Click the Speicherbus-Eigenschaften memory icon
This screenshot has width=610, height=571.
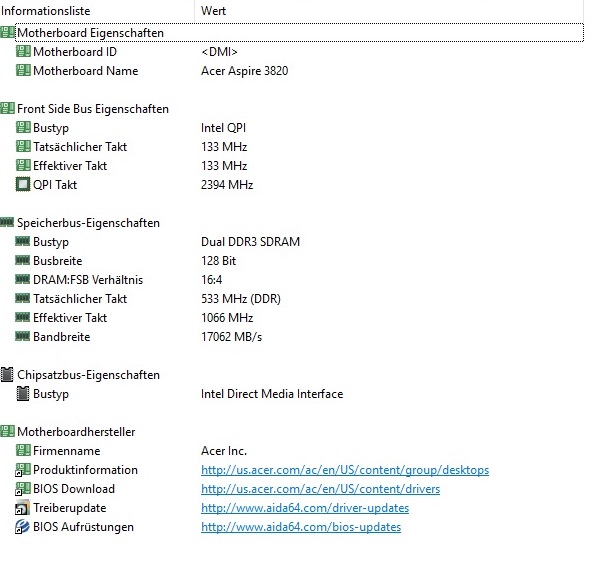pos(7,222)
